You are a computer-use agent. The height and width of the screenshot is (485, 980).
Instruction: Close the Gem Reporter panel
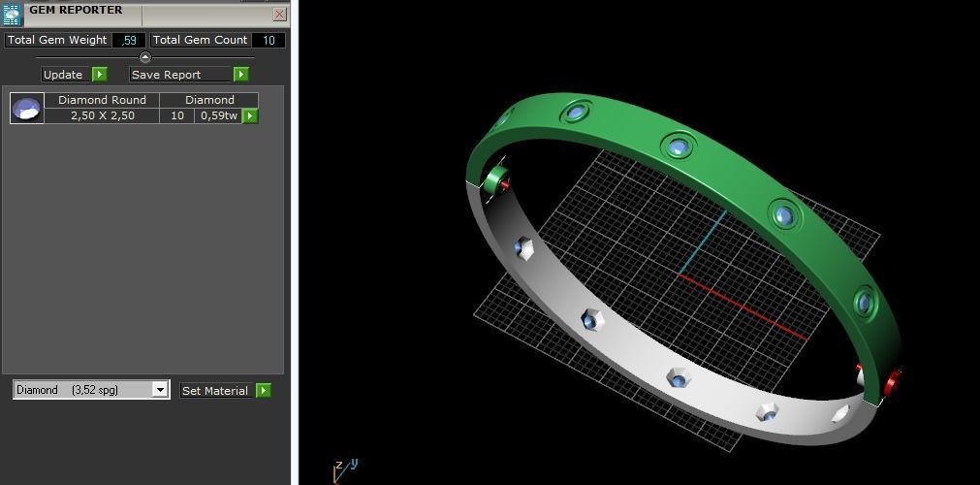pyautogui.click(x=279, y=15)
